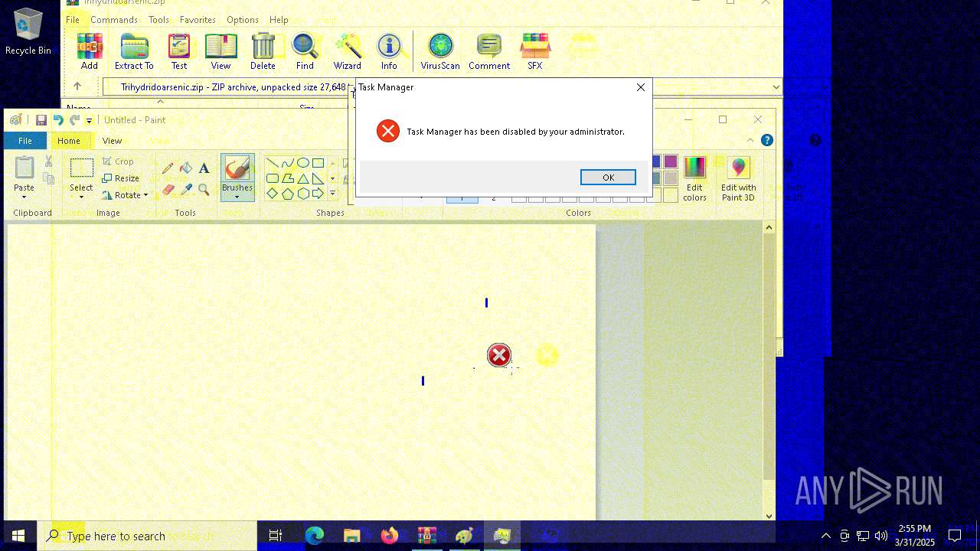Viewport: 980px width, 551px height.
Task: Redo action in Paint quick access
Action: 74,120
